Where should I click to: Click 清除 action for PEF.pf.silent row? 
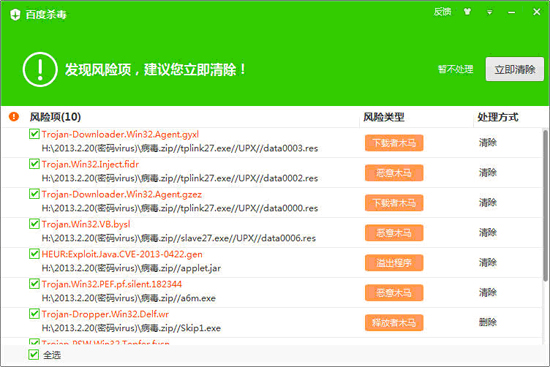[x=488, y=292]
